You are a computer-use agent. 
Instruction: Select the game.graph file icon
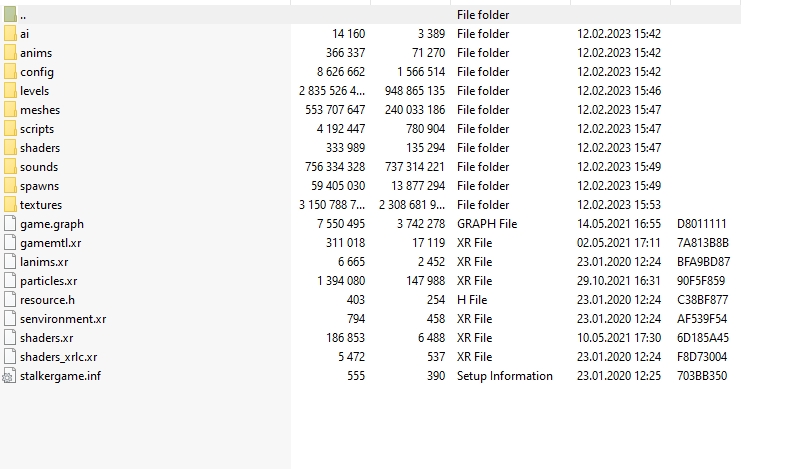coord(10,224)
